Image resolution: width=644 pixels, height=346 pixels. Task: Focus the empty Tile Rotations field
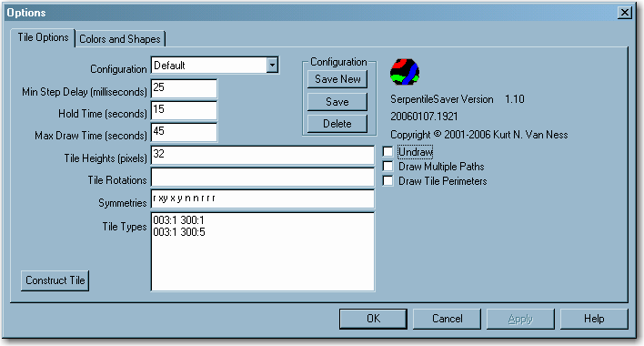click(263, 178)
